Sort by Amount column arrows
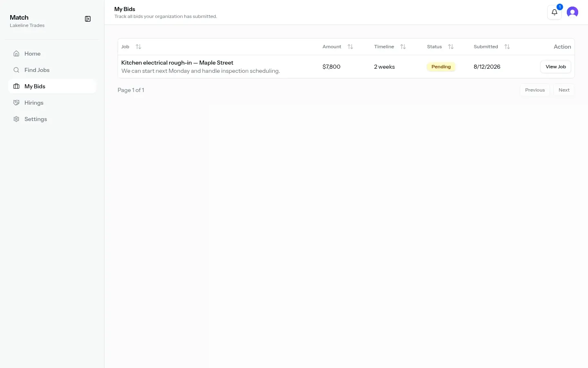Viewport: 588px width, 368px height. (x=350, y=47)
